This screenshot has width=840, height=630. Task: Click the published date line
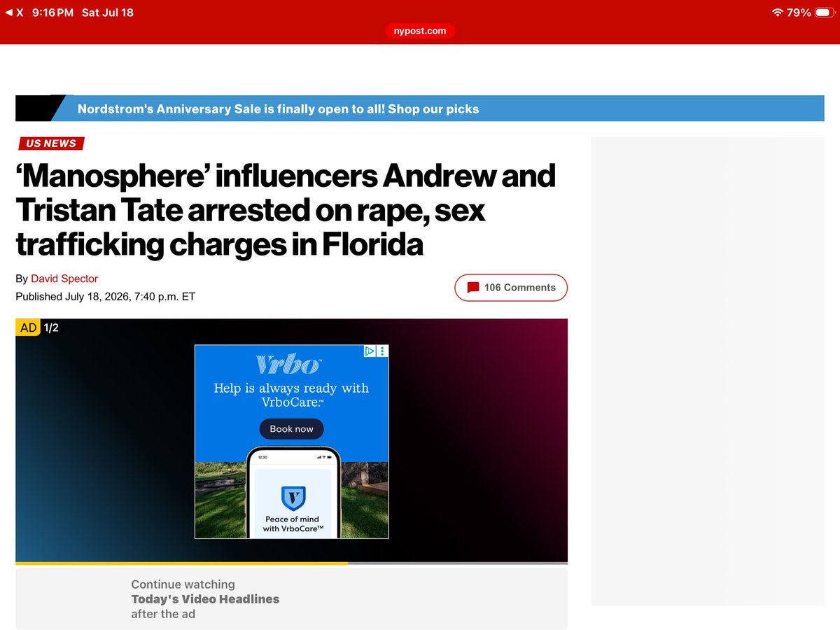[105, 297]
